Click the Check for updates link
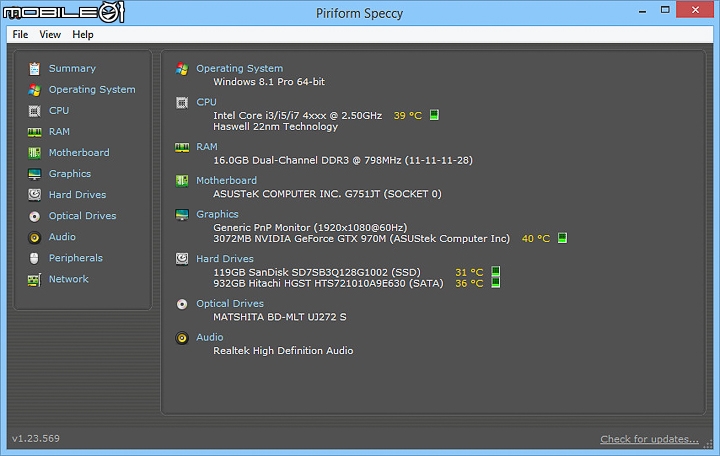 pyautogui.click(x=649, y=439)
